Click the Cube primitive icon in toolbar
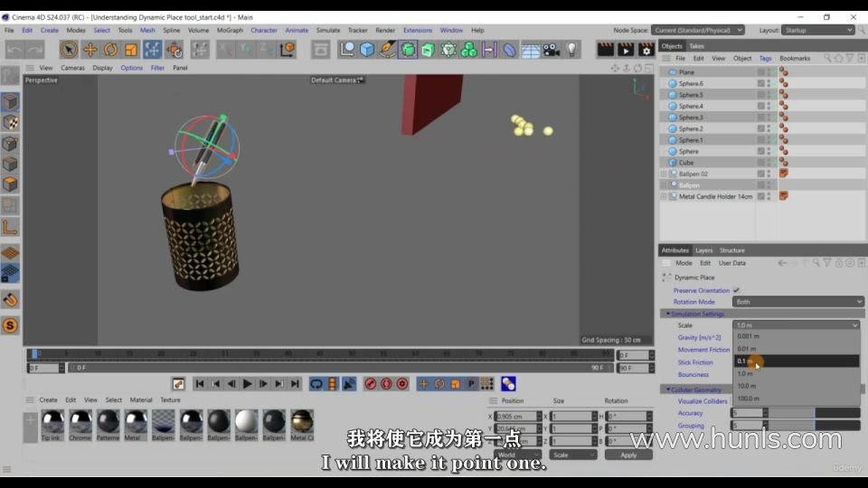 367,50
